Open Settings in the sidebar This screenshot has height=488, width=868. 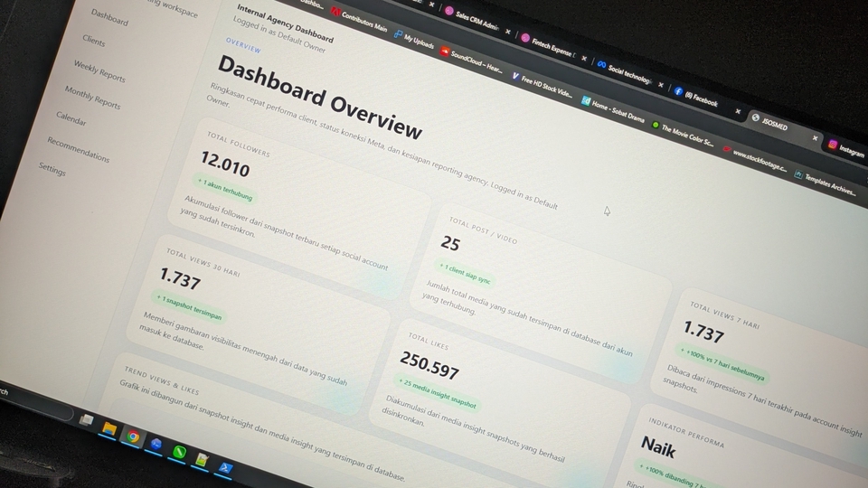(52, 169)
